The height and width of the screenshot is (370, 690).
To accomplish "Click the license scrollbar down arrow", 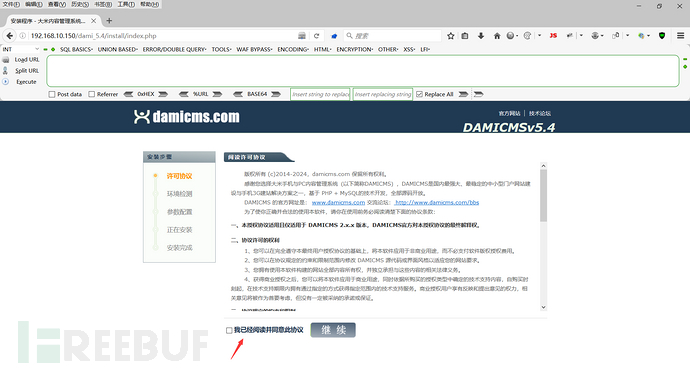I will pyautogui.click(x=543, y=307).
